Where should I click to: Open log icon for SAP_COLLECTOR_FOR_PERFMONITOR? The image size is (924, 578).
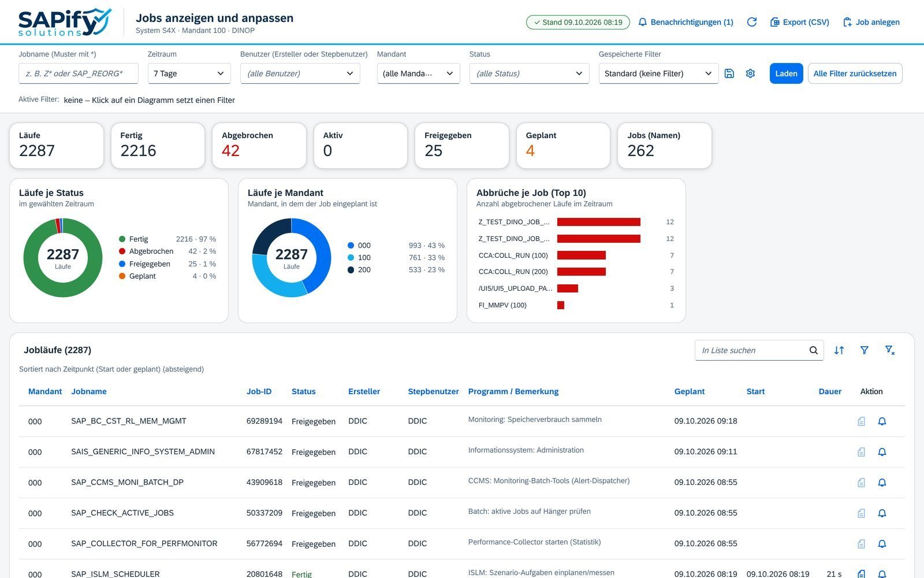click(x=861, y=544)
